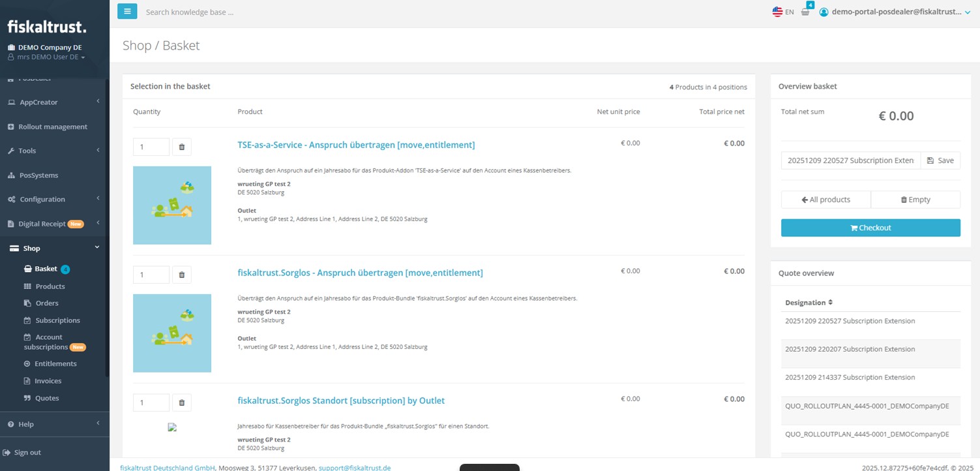Open the basket icon in the top bar
This screenshot has height=471, width=980.
[807, 12]
